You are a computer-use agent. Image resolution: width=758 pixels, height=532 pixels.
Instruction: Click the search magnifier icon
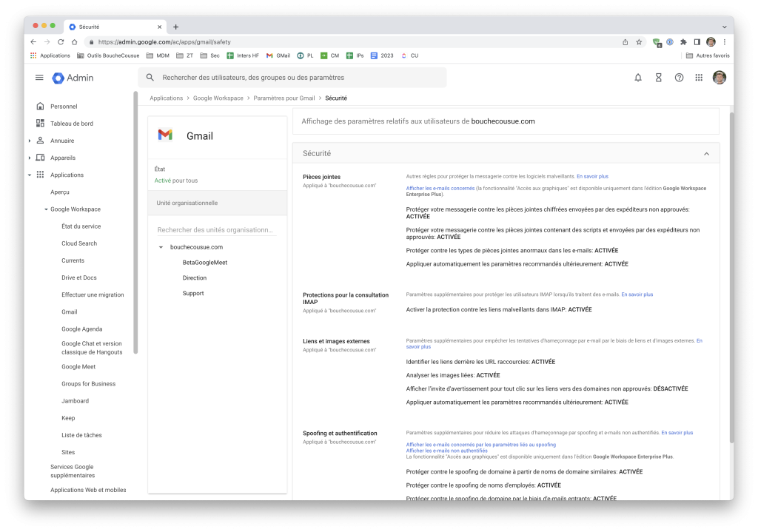tap(150, 77)
